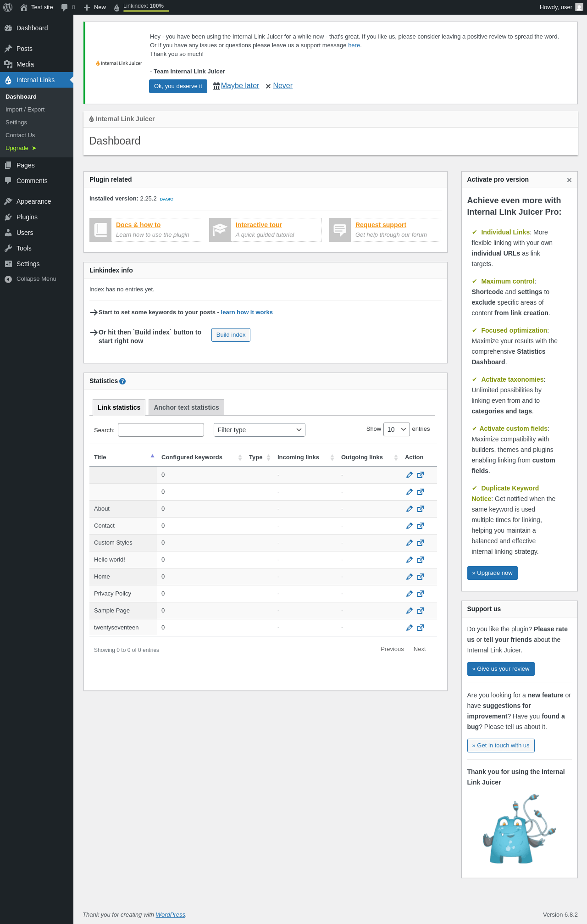
Task: Open Privacy Policy external link icon
Action: (421, 594)
